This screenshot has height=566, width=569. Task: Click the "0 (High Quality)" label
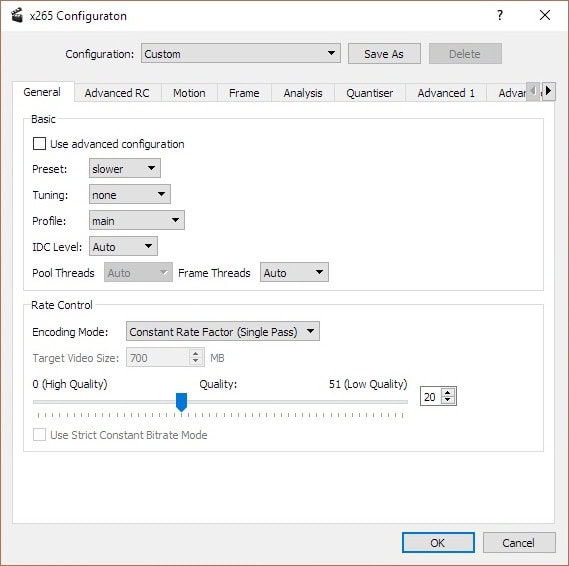pyautogui.click(x=70, y=384)
